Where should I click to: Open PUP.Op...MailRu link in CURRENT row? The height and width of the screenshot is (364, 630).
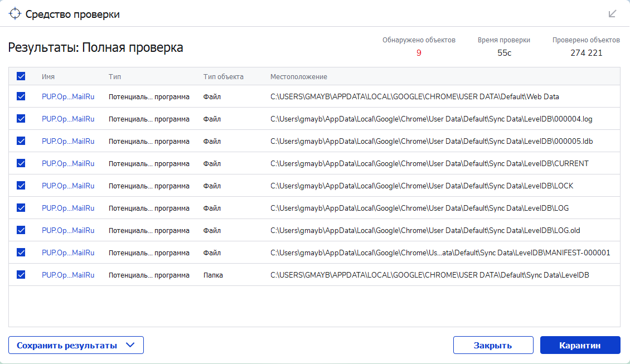(68, 163)
